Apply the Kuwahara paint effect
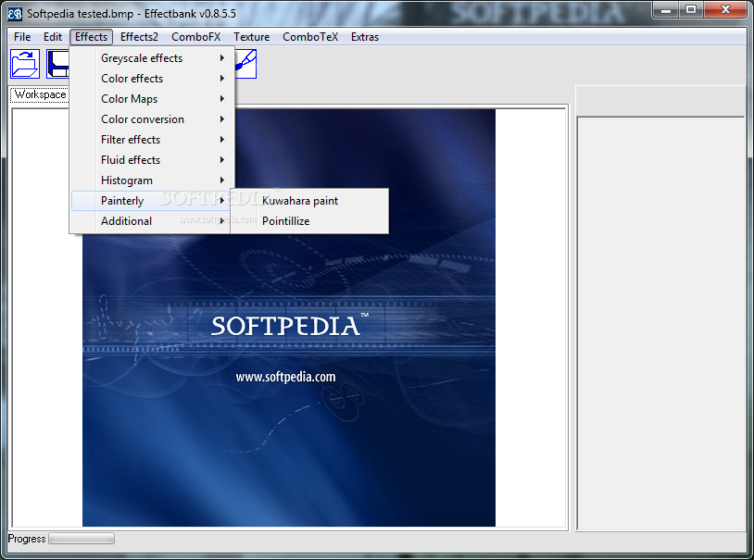 309,201
